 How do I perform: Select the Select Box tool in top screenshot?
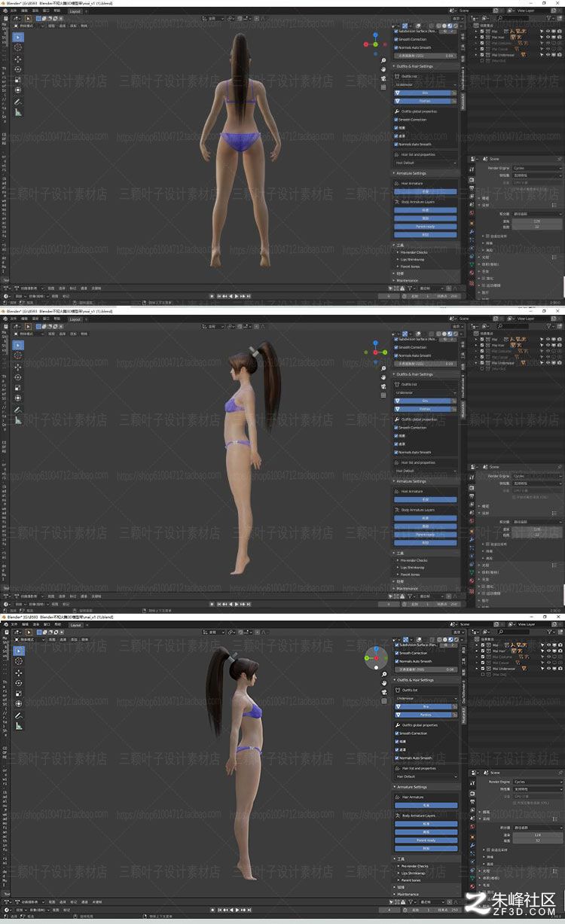[18, 37]
